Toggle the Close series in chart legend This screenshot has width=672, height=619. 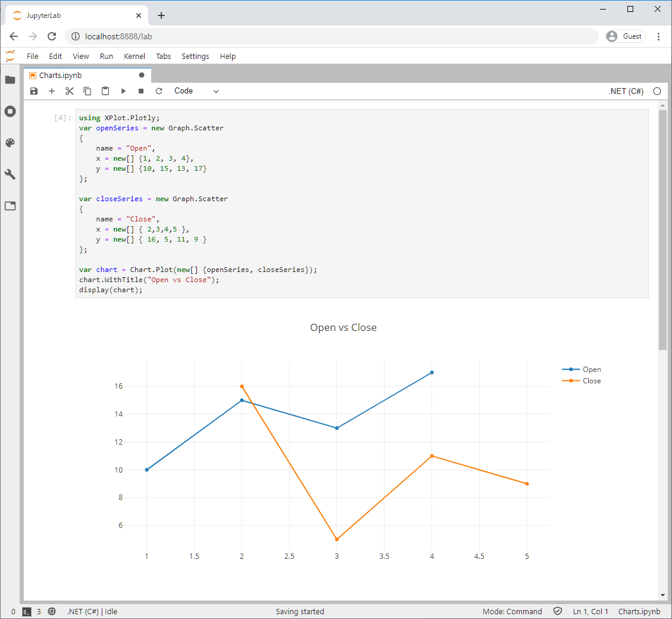tap(582, 381)
